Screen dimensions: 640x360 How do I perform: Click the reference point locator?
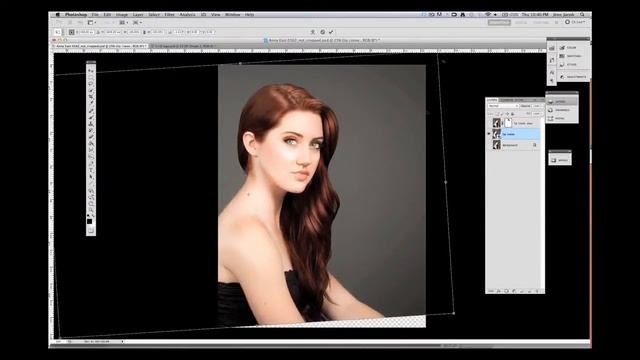pos(71,32)
